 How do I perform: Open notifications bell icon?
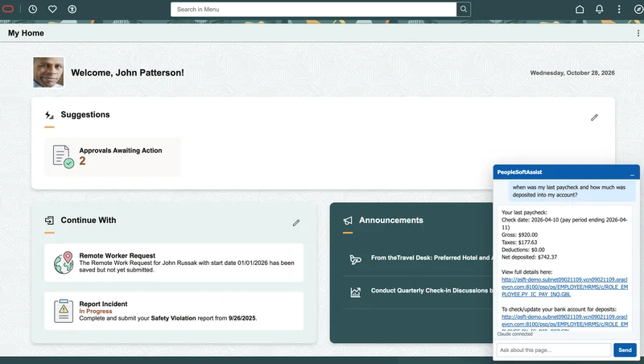pyautogui.click(x=599, y=9)
